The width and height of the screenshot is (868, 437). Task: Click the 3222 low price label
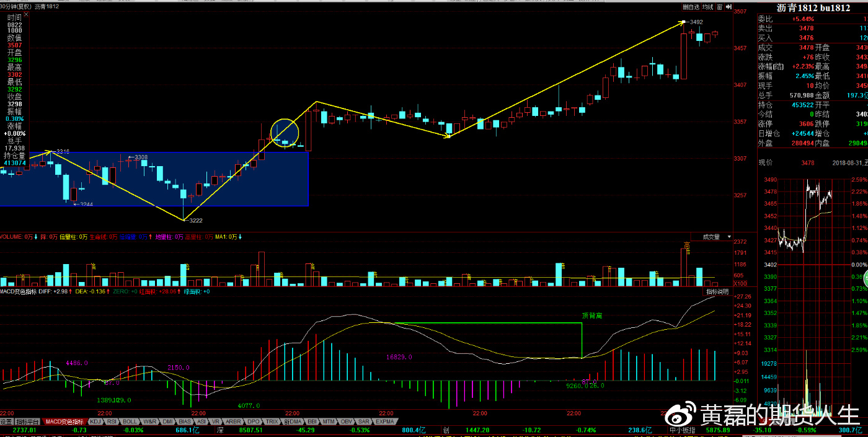click(196, 220)
